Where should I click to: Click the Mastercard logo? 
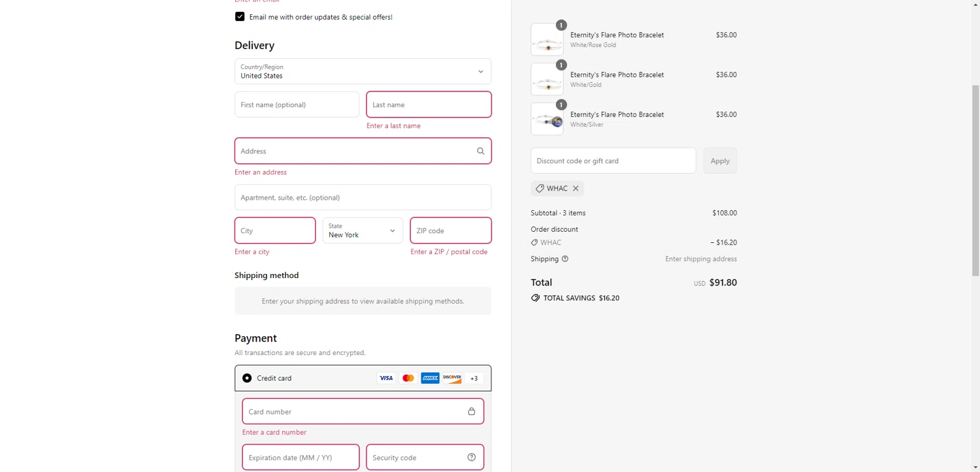click(x=408, y=378)
